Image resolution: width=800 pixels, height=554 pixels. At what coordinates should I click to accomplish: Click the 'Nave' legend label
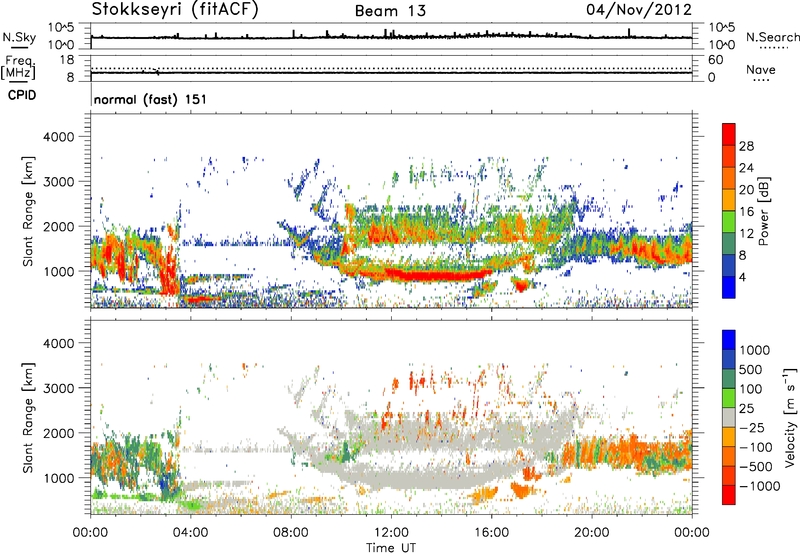761,69
